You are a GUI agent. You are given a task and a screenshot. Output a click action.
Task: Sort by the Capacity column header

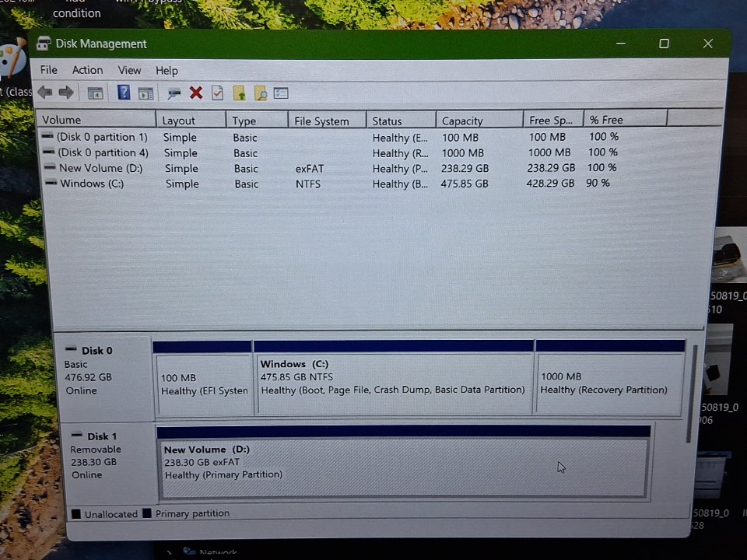[479, 120]
